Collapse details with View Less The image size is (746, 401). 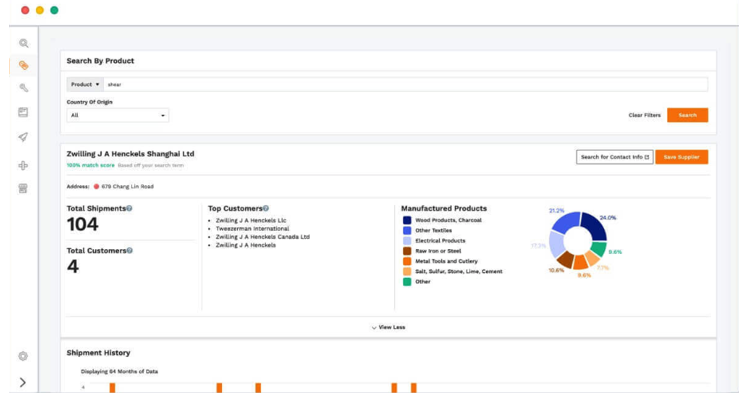pos(388,327)
